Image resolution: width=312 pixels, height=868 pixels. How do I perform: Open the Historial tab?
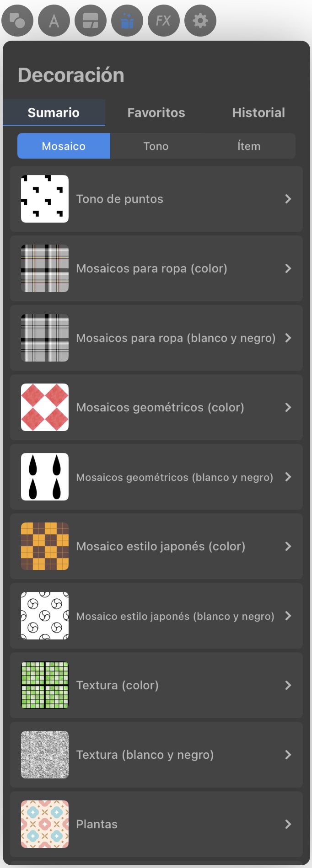point(258,112)
